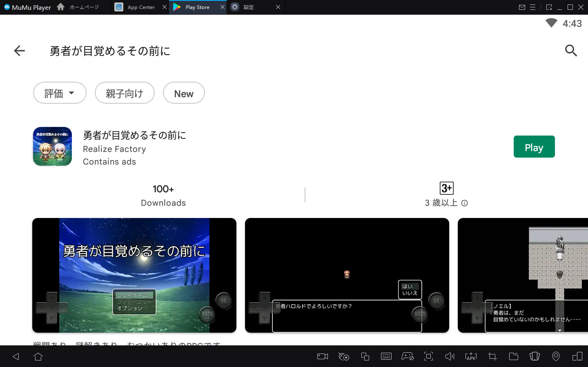Screen dimensions: 588x367
Task: Open the 勇者ハロルド dialogue screenshot thumbnail
Action: click(347, 275)
